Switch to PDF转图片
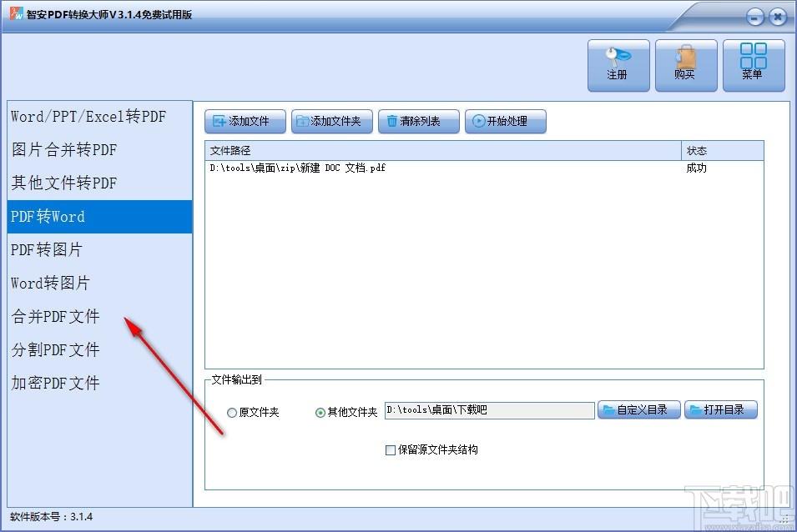The width and height of the screenshot is (797, 532). (99, 250)
